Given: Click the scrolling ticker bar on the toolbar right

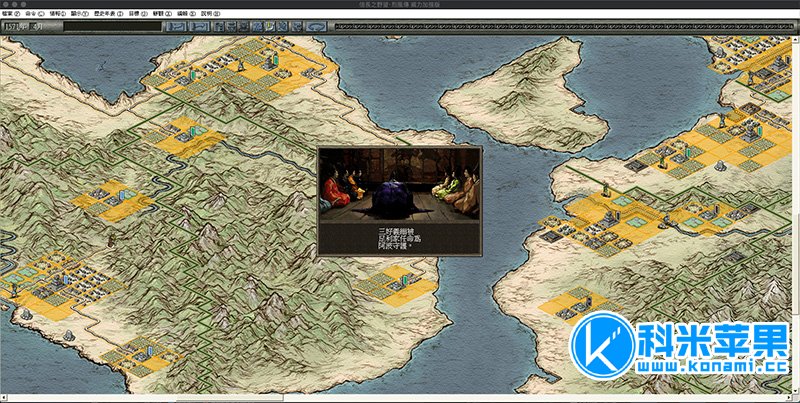Looking at the screenshot, I should tap(564, 26).
